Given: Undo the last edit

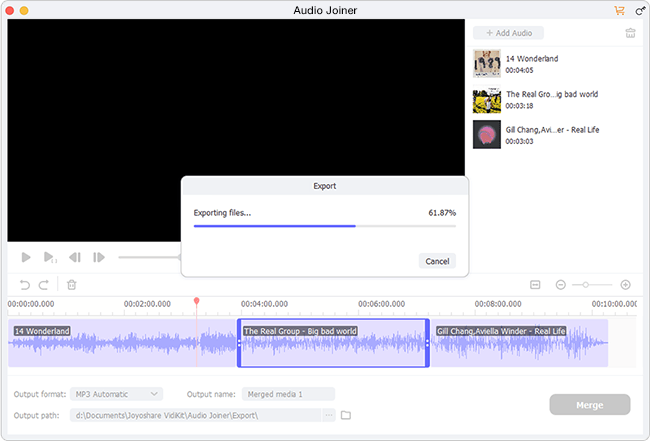Looking at the screenshot, I should pyautogui.click(x=25, y=285).
